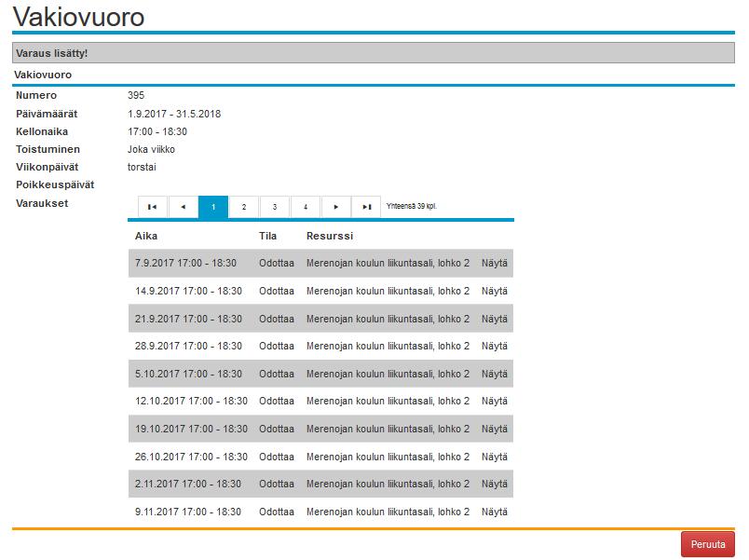Click the Tila column header
749x560 pixels.
coord(268,236)
